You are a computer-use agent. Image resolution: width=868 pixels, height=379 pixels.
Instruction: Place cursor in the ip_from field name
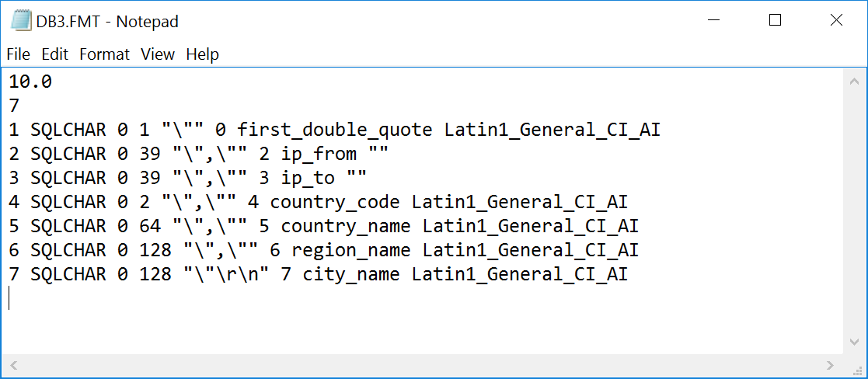click(319, 154)
